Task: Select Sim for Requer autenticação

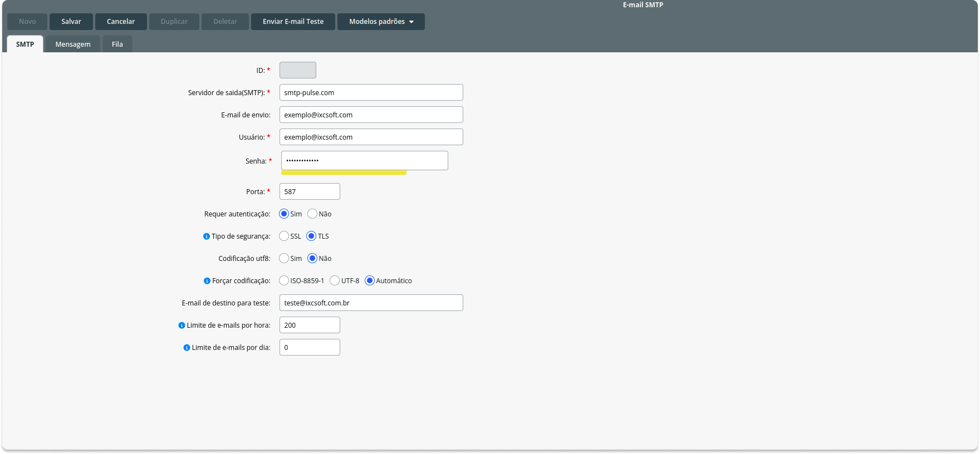Action: click(284, 214)
